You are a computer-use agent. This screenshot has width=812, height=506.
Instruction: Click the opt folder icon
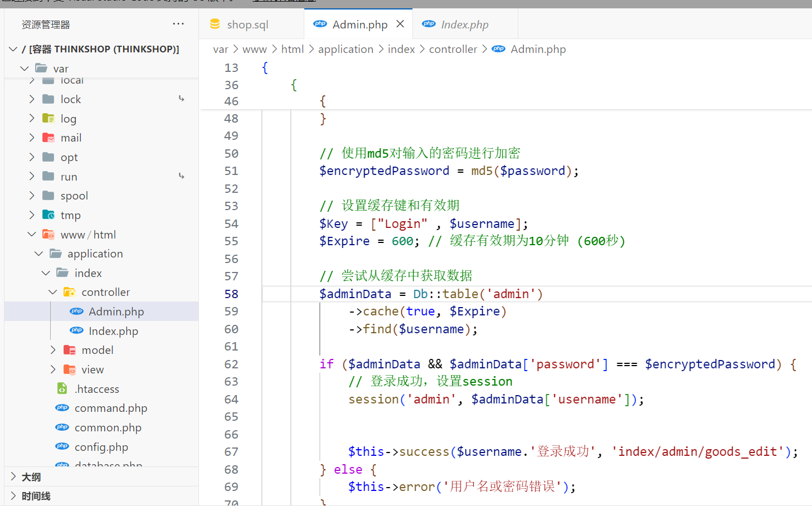point(48,157)
